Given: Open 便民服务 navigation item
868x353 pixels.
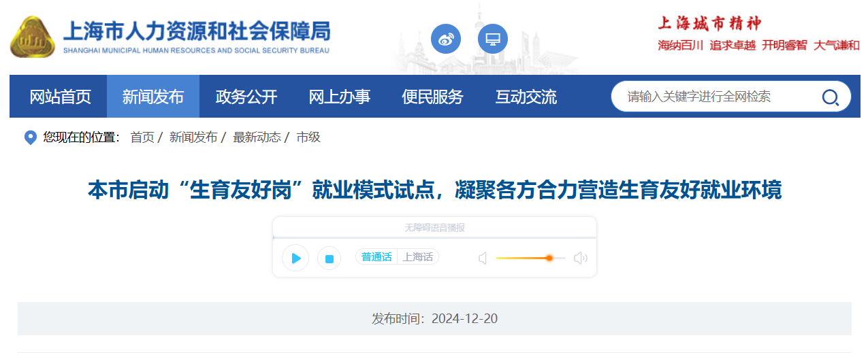Looking at the screenshot, I should click(x=432, y=97).
